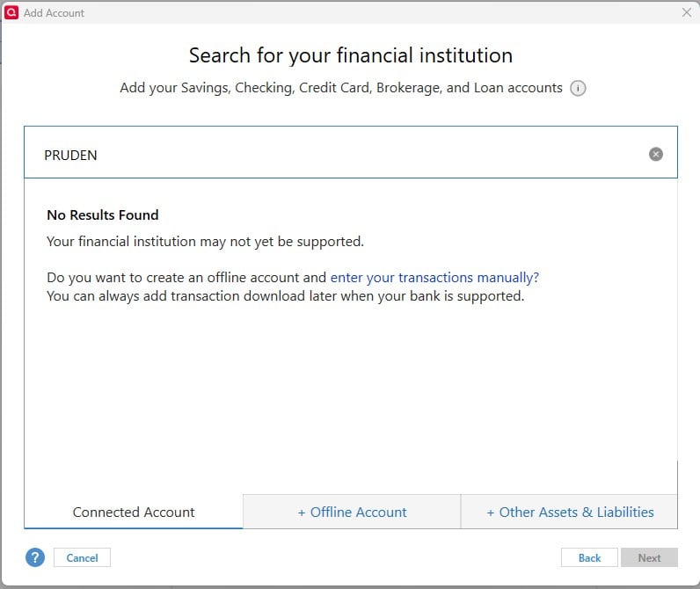Viewport: 700px width, 589px height.
Task: Clear the PRUDEN search text with the X icon
Action: coord(655,155)
